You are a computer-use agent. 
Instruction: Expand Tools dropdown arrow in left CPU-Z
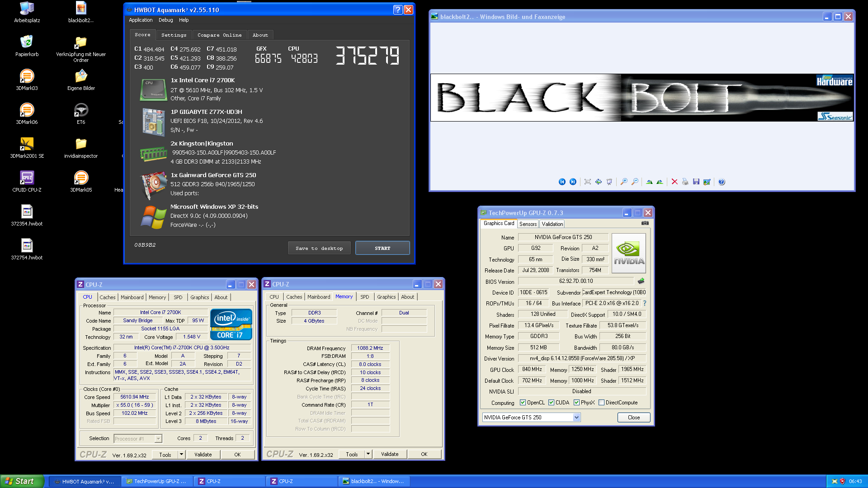[x=181, y=455]
